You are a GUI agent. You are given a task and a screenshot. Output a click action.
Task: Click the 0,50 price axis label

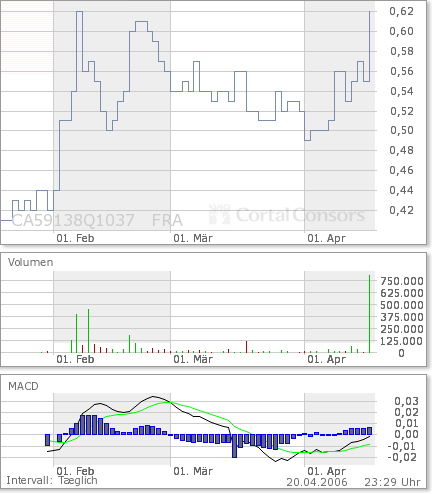tap(402, 130)
